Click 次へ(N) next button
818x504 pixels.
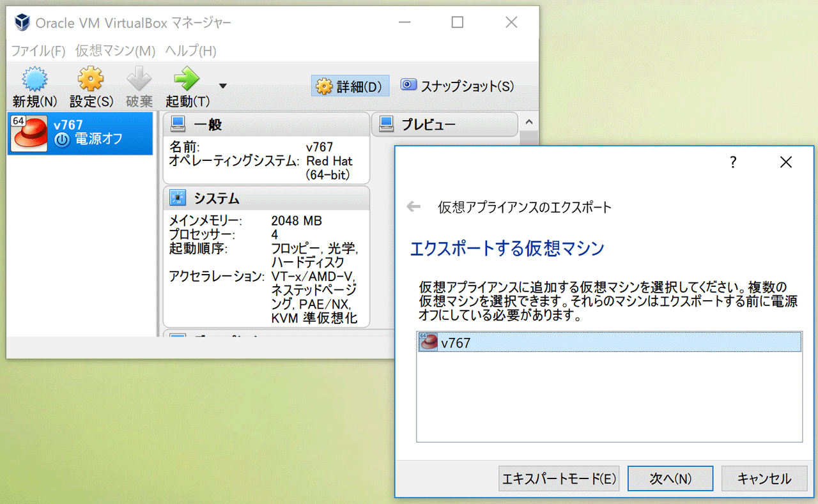tap(670, 478)
